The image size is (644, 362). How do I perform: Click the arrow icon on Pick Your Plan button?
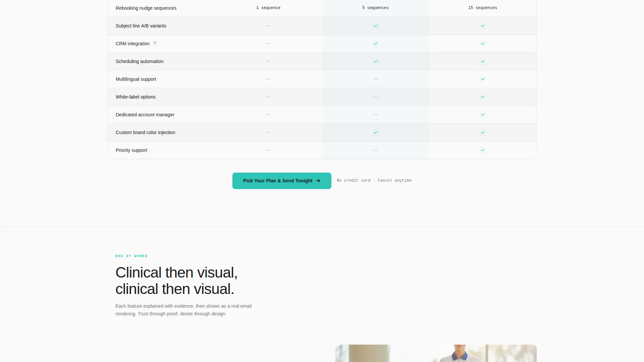[318, 181]
